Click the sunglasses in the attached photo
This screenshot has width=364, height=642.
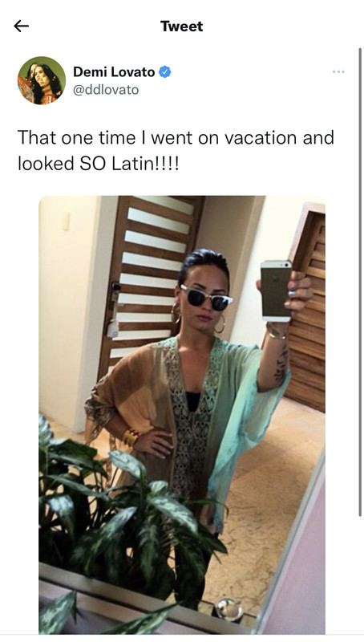click(207, 298)
